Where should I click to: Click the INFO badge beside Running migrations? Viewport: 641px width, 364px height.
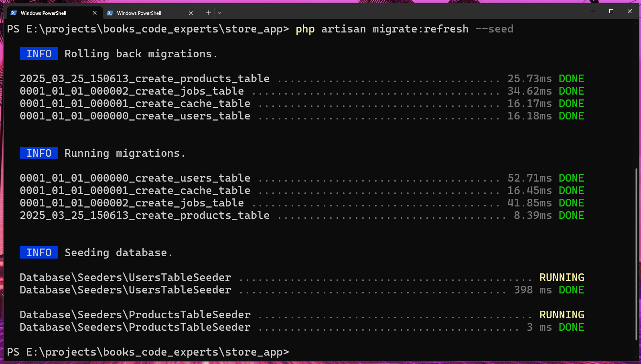(39, 153)
